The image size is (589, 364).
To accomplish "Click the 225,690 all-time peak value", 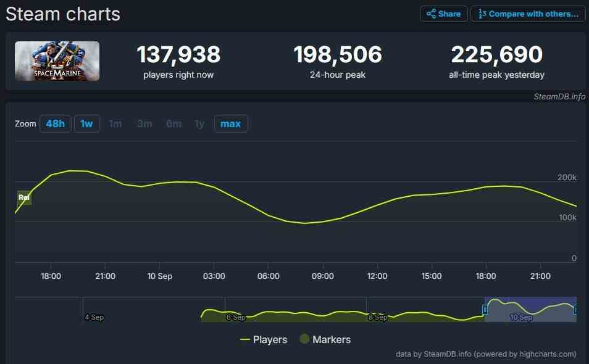I will [496, 55].
